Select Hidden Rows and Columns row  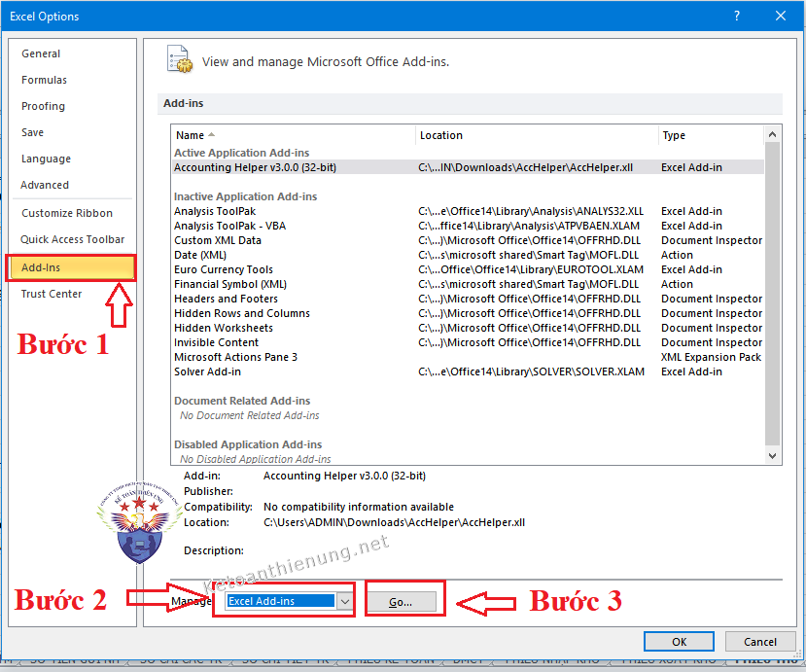(x=468, y=313)
